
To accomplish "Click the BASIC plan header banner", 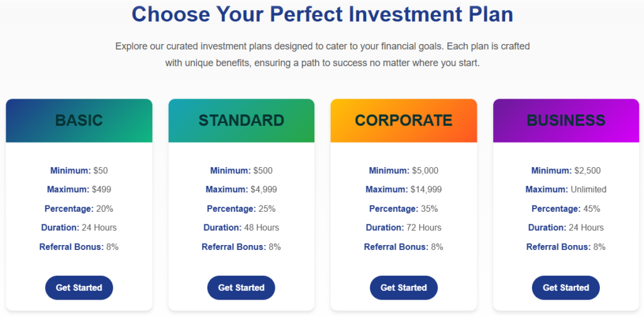I will [79, 121].
